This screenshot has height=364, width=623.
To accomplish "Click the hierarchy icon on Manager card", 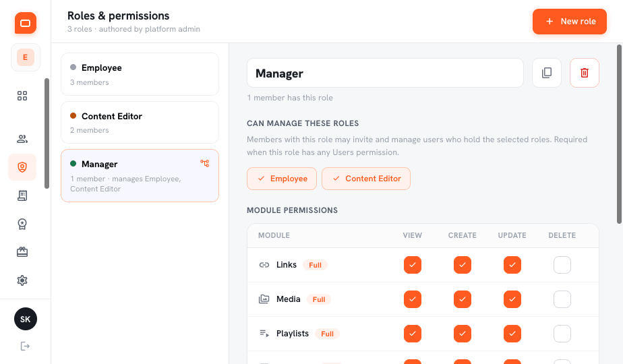I will [204, 163].
